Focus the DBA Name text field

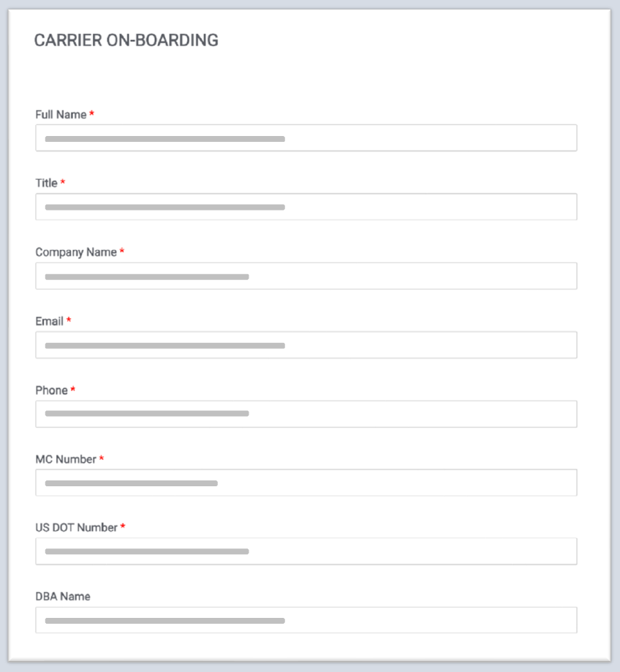pyautogui.click(x=306, y=620)
